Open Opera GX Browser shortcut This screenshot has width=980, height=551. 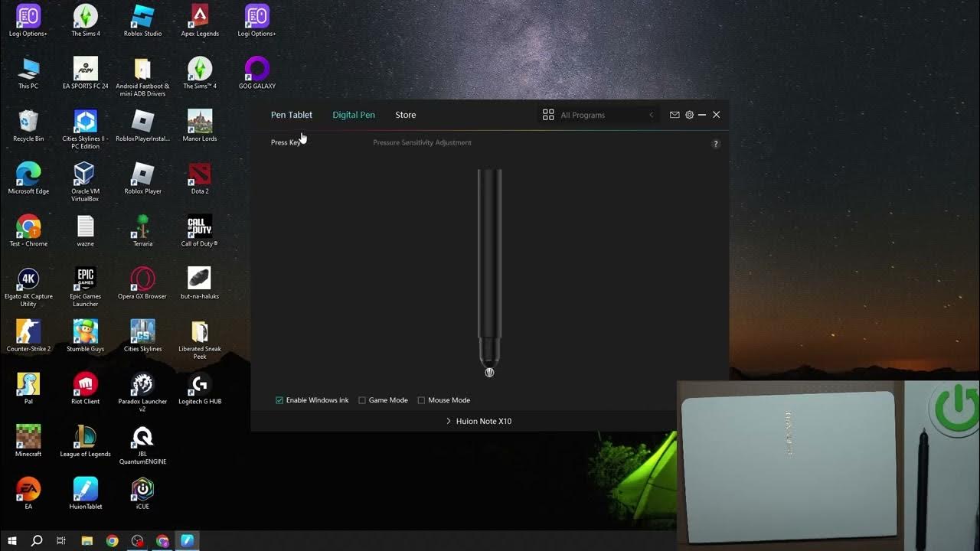142,285
